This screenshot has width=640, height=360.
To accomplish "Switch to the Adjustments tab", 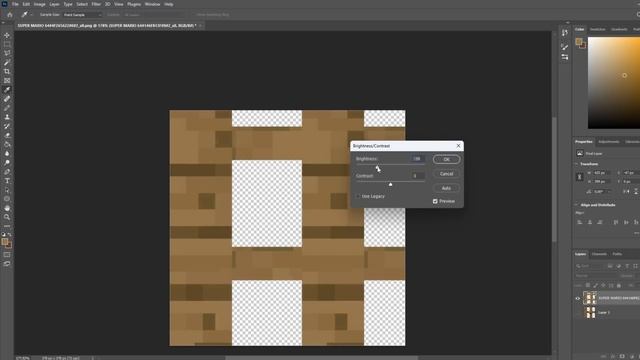I will 609,142.
